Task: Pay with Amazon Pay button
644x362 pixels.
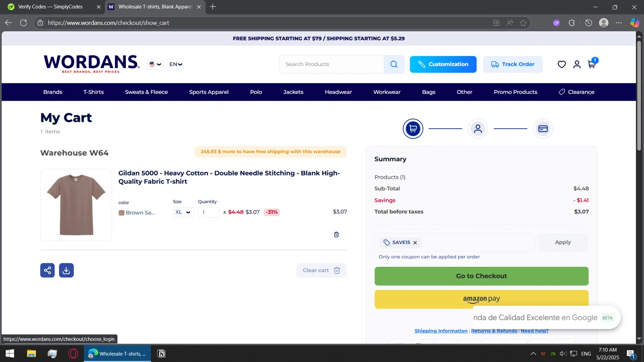Action: pyautogui.click(x=481, y=299)
